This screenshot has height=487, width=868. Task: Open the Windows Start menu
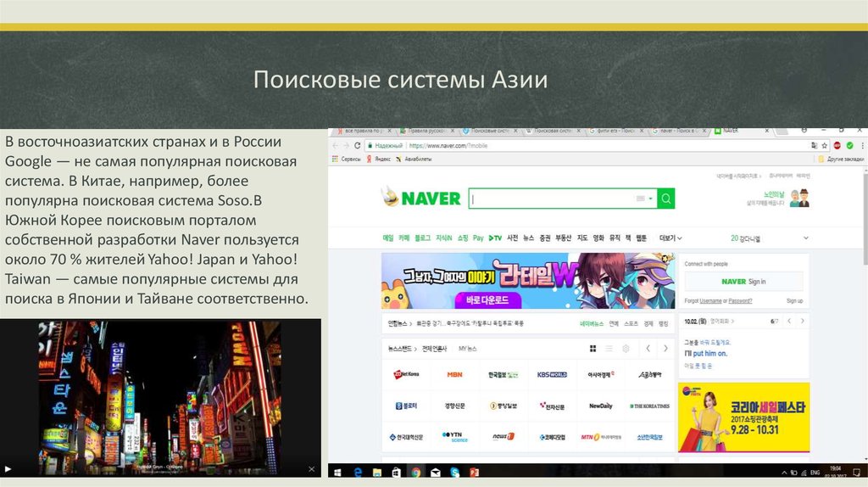[x=337, y=472]
